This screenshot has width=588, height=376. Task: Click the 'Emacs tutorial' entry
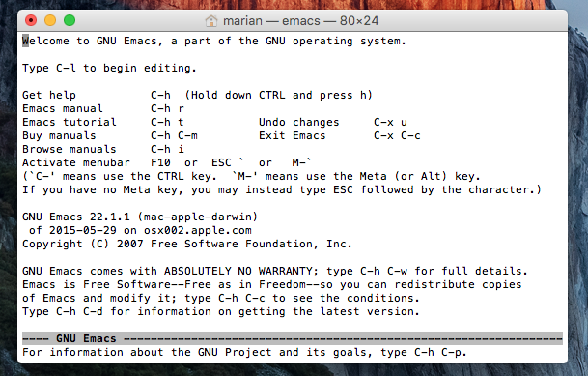(70, 122)
